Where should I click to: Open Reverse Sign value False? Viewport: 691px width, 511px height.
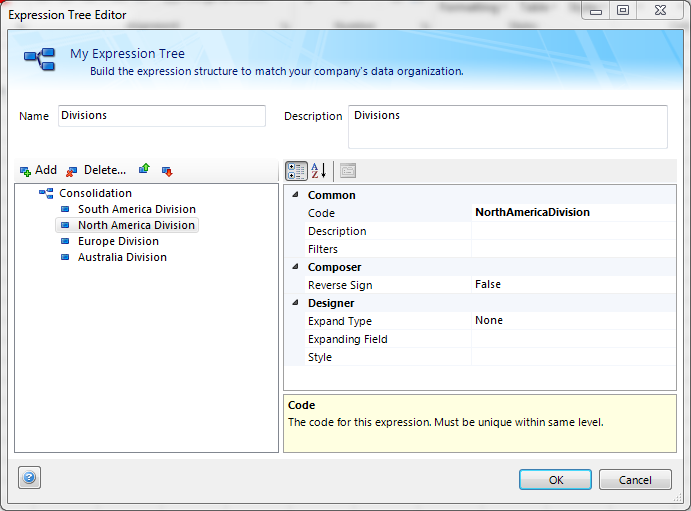coord(573,285)
